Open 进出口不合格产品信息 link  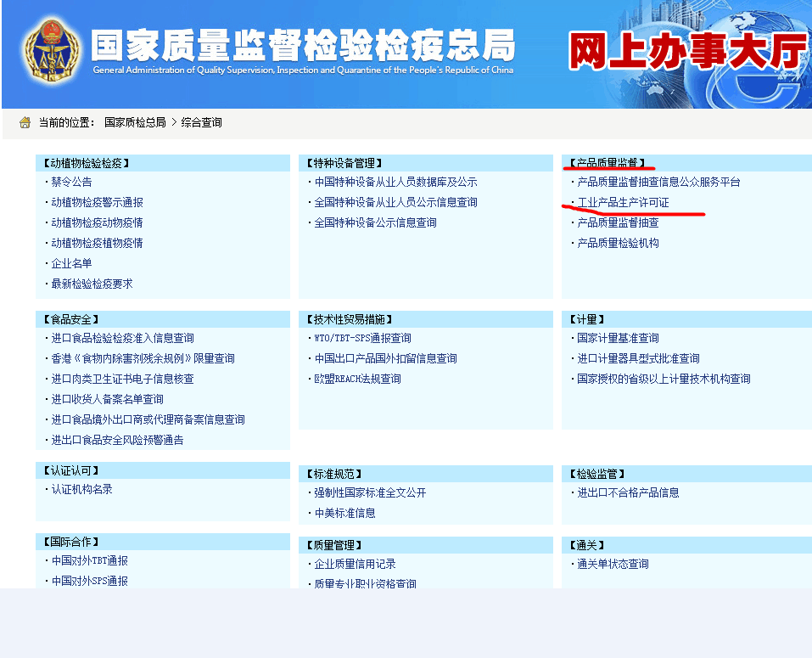(x=628, y=492)
